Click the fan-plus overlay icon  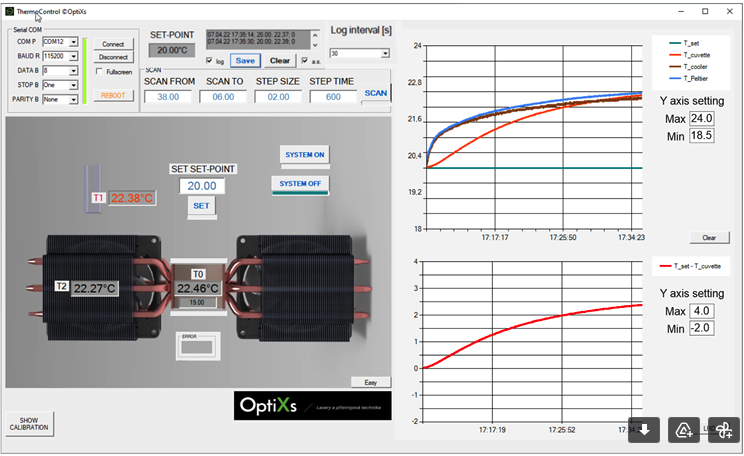723,429
